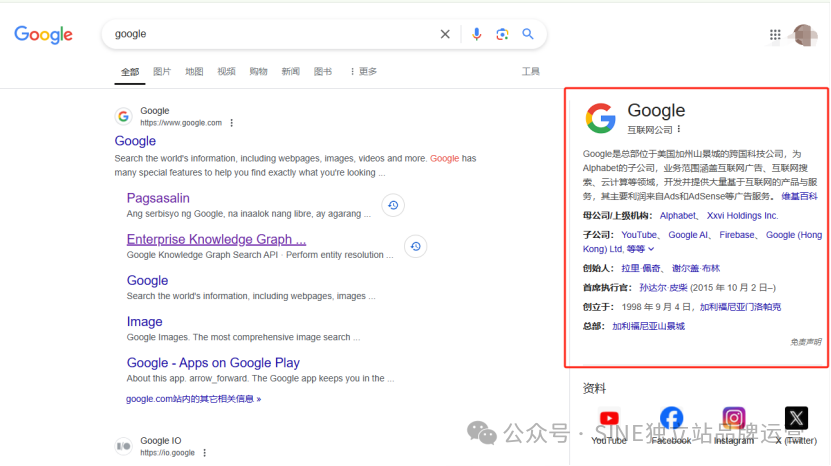Screen dimensions: 831x466
Task: Click the blue magnifier search button
Action: 528,34
